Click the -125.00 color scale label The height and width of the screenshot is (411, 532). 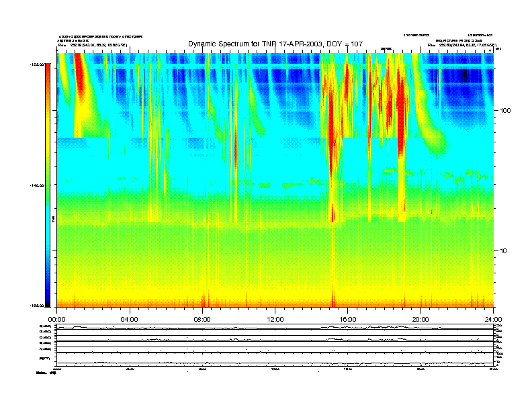pyautogui.click(x=37, y=64)
